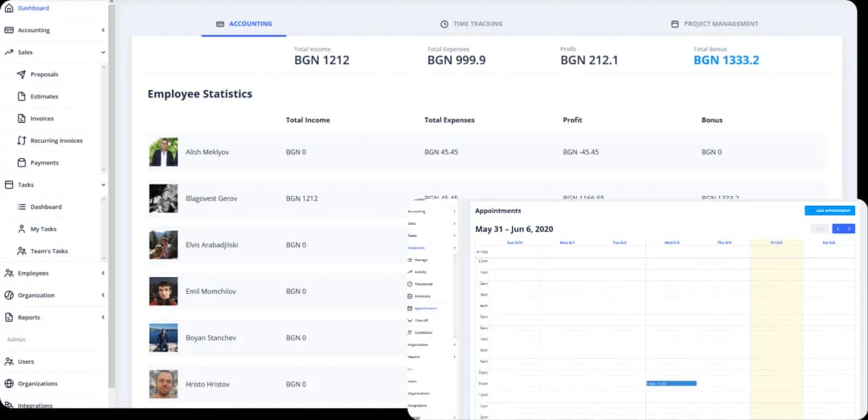The height and width of the screenshot is (420, 868).
Task: Click Alish Meklyov's profile photo
Action: pyautogui.click(x=163, y=152)
